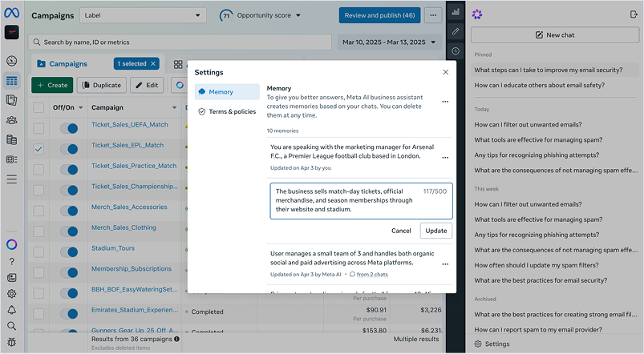Open the Off/On column sort arrow

coord(81,107)
